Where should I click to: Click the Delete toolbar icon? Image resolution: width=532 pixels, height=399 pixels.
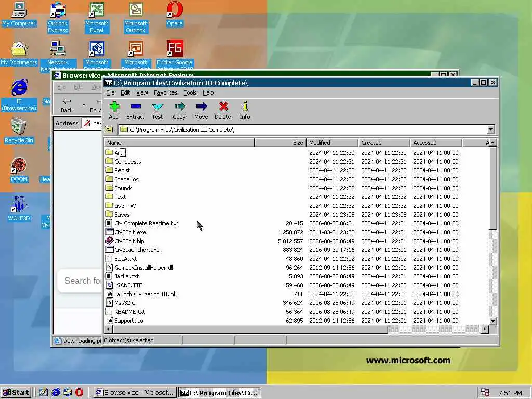point(223,107)
